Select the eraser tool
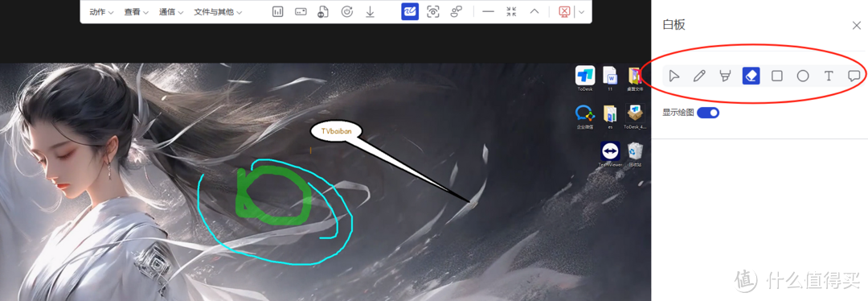The image size is (868, 301). [751, 76]
